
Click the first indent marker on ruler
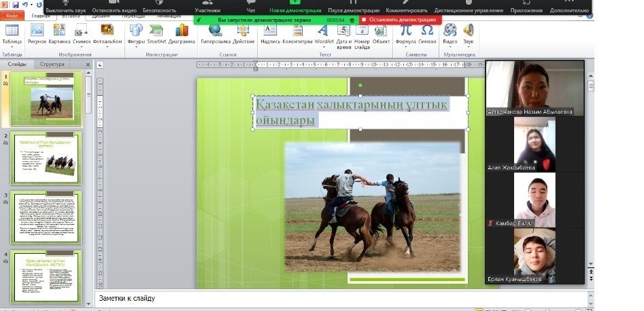[x=256, y=63]
